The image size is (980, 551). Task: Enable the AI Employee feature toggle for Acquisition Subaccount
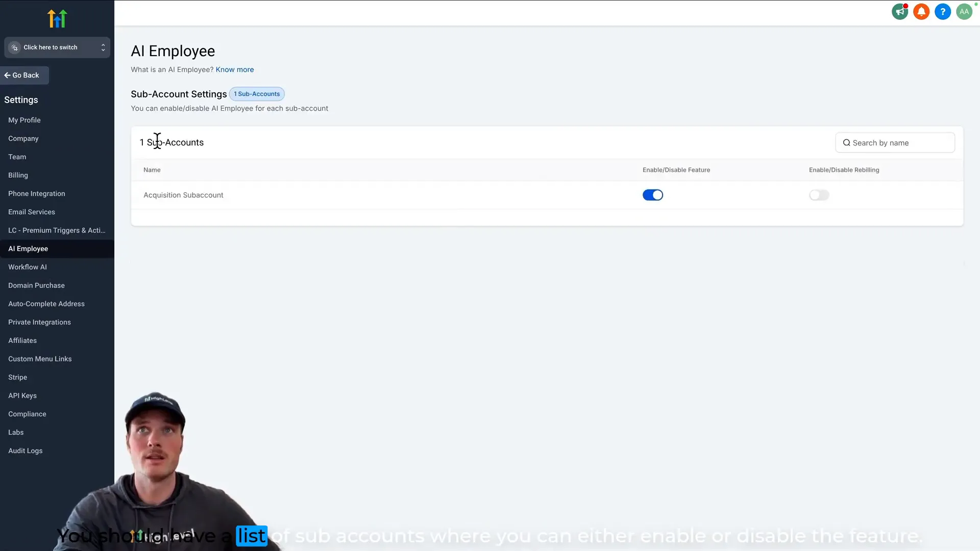click(653, 195)
